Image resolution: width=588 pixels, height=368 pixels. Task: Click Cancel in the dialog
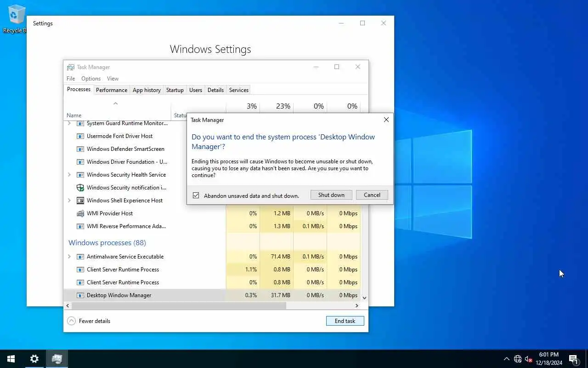point(372,195)
